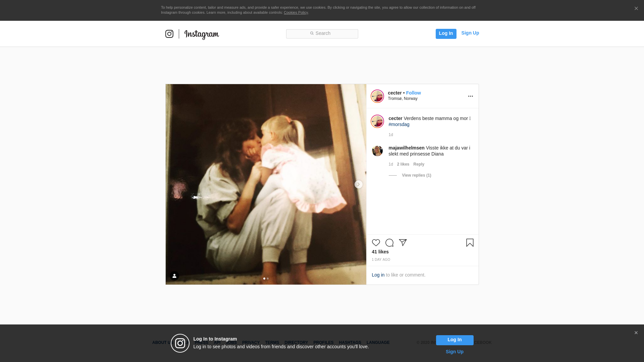This screenshot has width=644, height=362.
Task: Share the post with paper plane icon
Action: [x=402, y=243]
